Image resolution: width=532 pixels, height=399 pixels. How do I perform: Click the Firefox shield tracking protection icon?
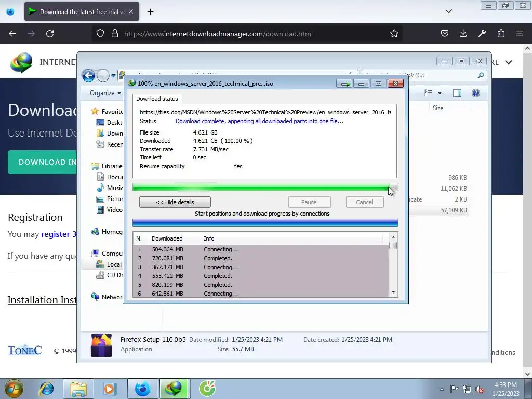(100, 34)
